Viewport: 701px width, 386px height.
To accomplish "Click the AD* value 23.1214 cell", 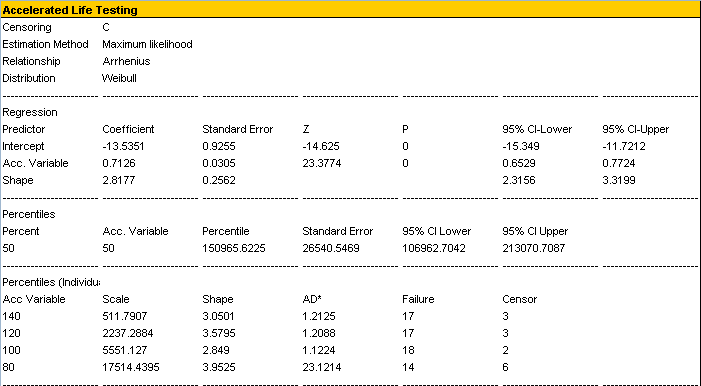I will 322,367.
